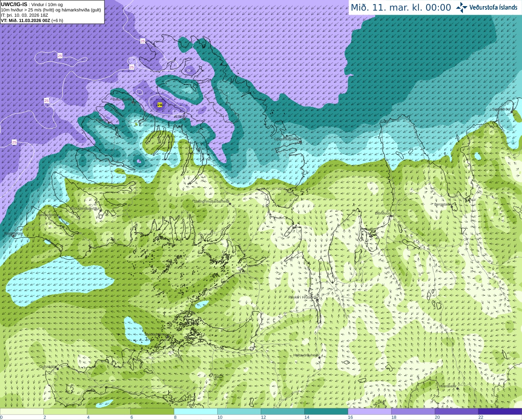Viewport: 522px width, 420px height.
Task: Click the legend tick label 8
Action: point(175,417)
